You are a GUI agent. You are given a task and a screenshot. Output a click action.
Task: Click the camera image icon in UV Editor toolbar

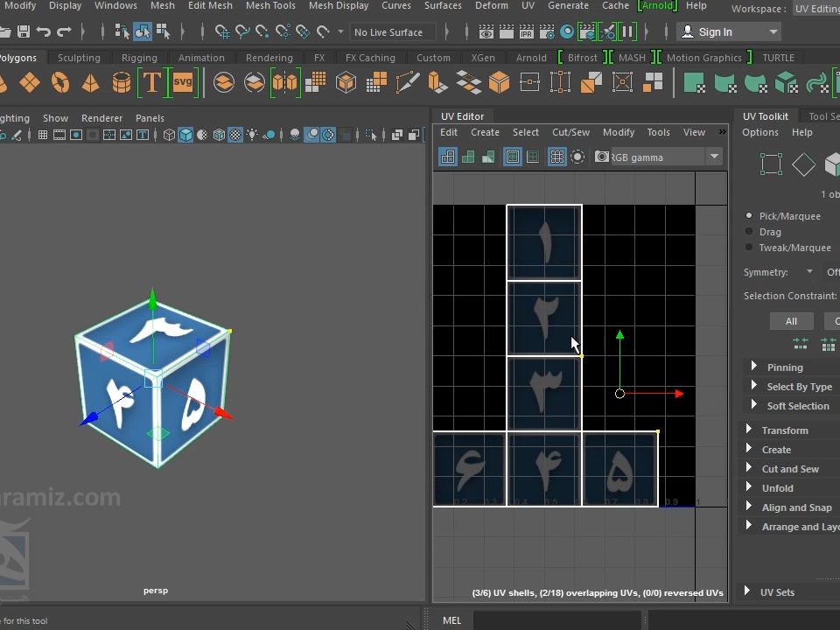[x=602, y=157]
